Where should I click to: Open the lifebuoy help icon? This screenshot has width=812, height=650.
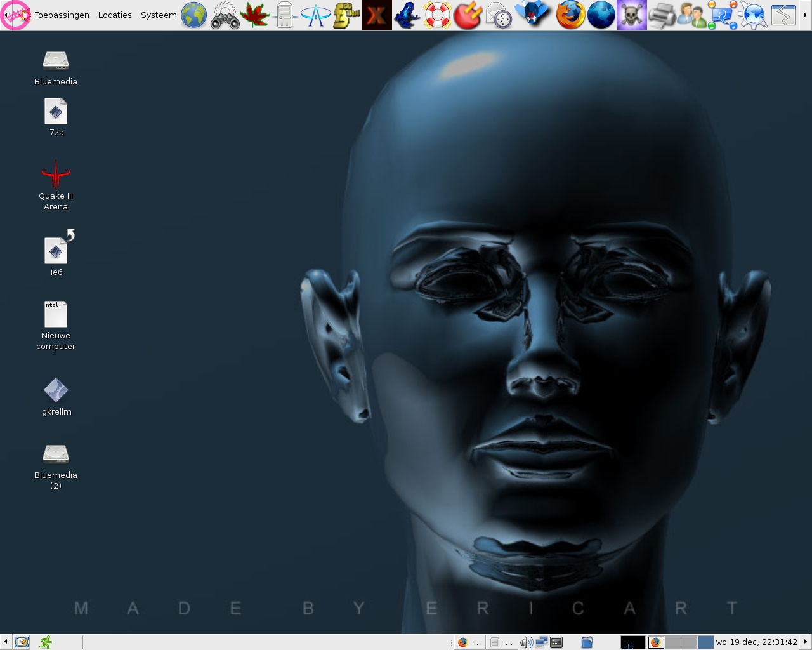coord(437,15)
